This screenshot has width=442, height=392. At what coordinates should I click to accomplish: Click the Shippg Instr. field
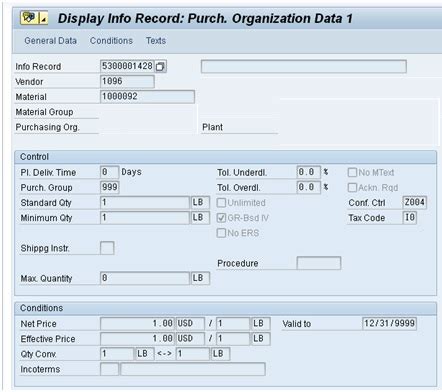tap(107, 248)
